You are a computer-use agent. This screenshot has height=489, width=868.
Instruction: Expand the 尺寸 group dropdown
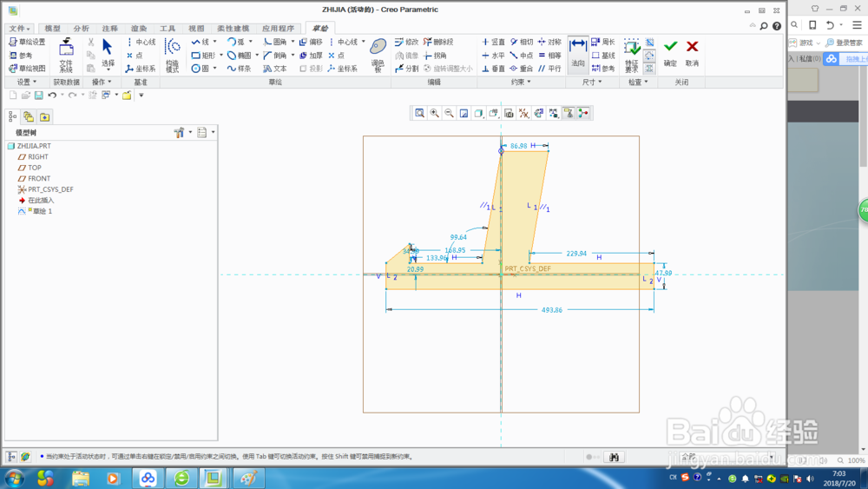pos(592,82)
